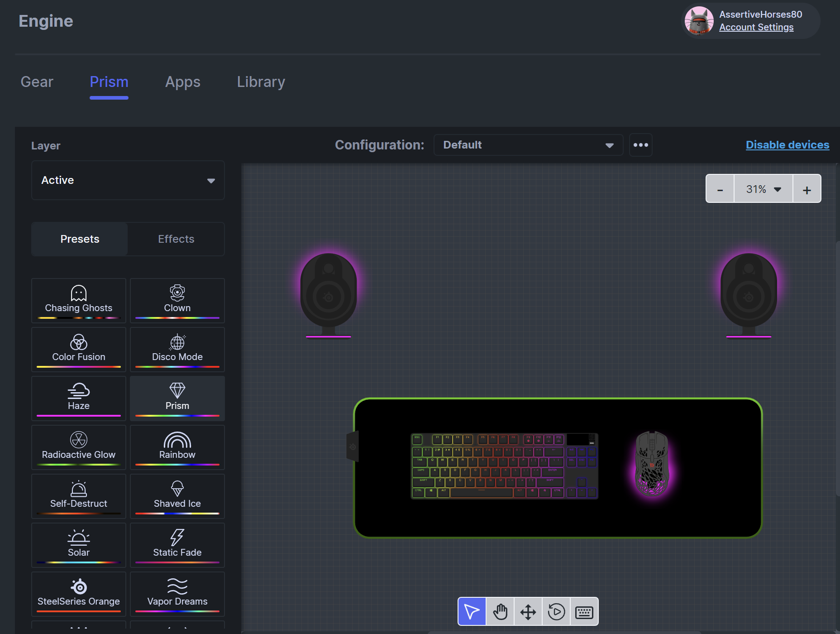Apply the SteelSeries Orange preset

pos(79,594)
